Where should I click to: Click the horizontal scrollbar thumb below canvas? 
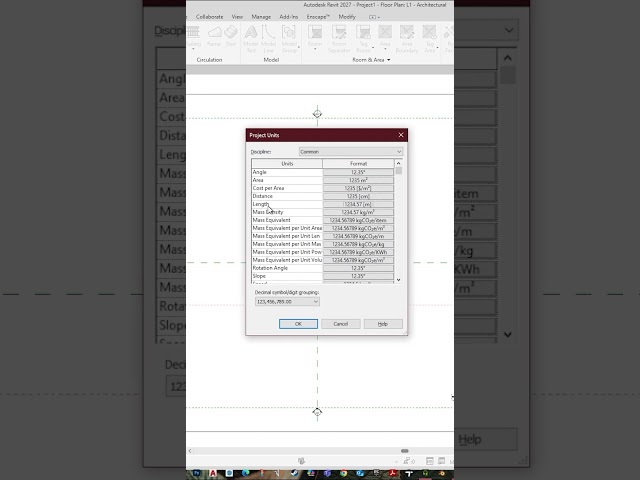[404, 451]
